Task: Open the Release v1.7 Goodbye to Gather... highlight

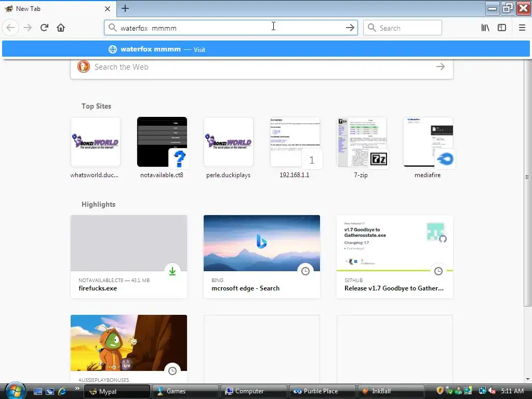Action: (395, 257)
